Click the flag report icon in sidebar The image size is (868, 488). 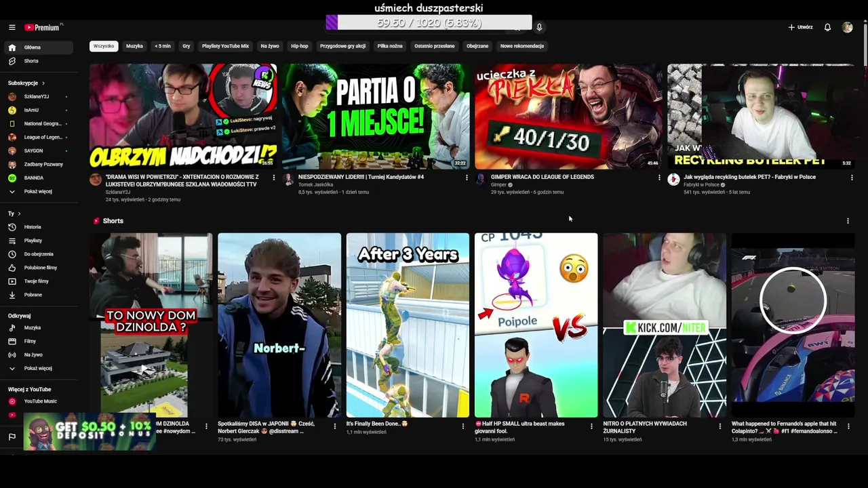click(x=12, y=437)
